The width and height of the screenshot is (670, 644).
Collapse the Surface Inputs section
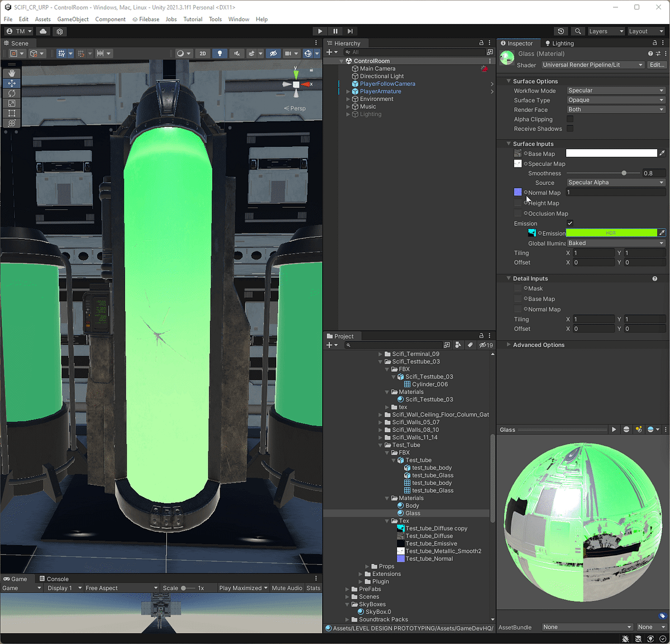click(508, 144)
